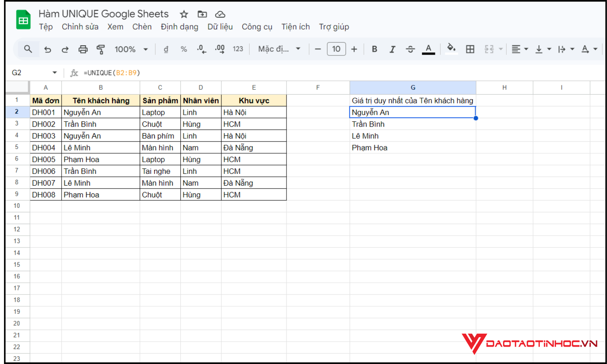Print the spreadsheet
Viewport: 607px width, 364px height.
click(83, 49)
